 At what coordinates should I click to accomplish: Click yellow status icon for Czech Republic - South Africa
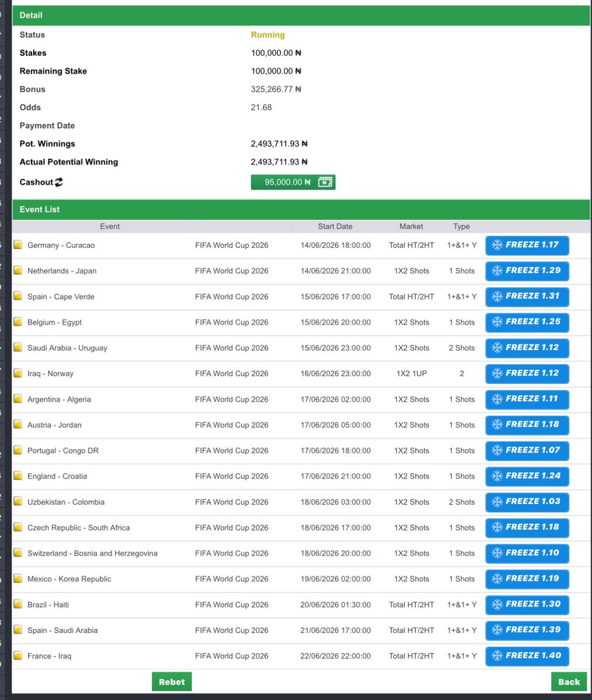click(x=18, y=527)
